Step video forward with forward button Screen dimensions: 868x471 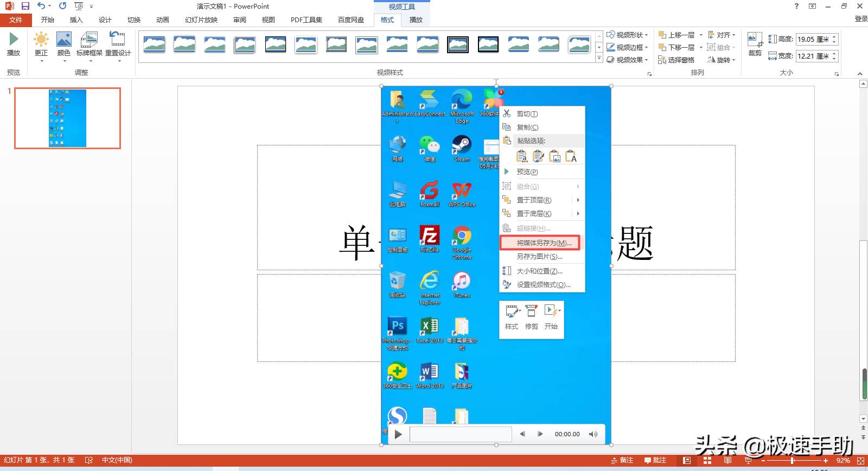540,434
